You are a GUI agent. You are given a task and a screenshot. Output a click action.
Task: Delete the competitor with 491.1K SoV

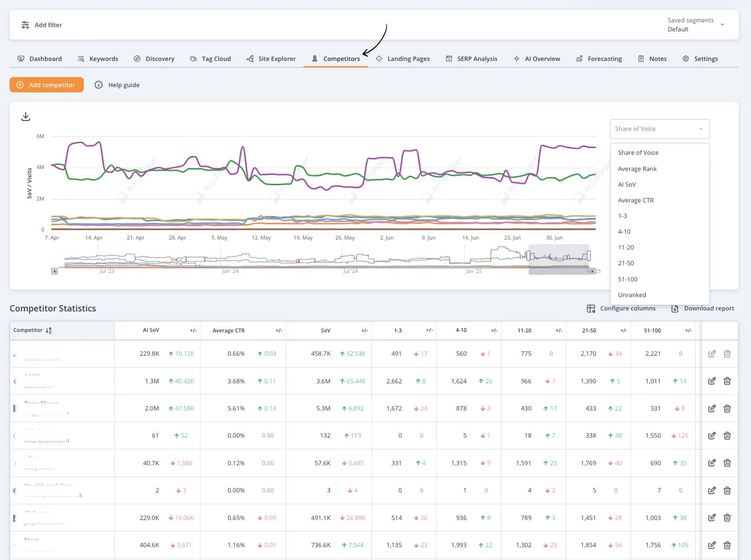tap(727, 518)
